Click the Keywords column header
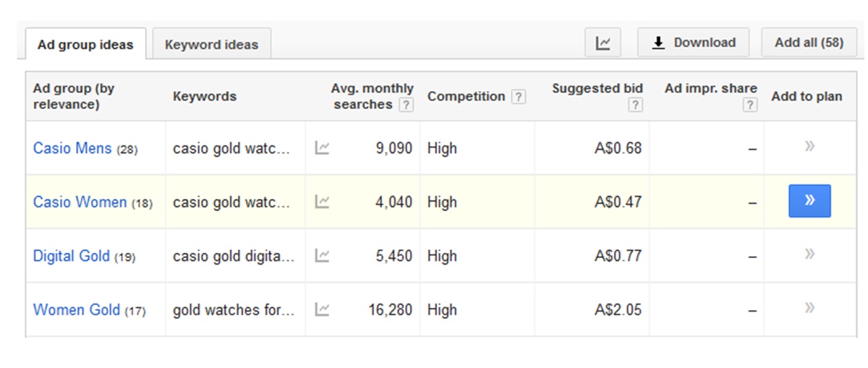Viewport: 868px width, 368px height. tap(205, 96)
